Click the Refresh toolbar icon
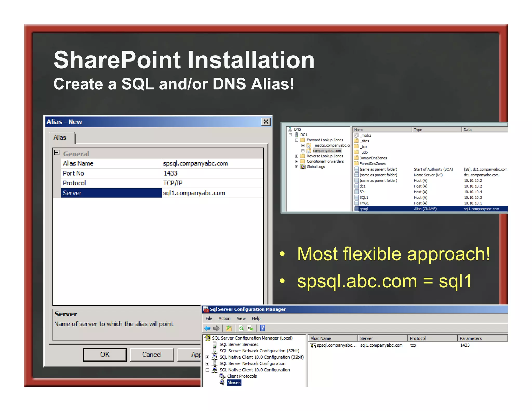Viewport: 532px width, 411px height. coord(241,328)
